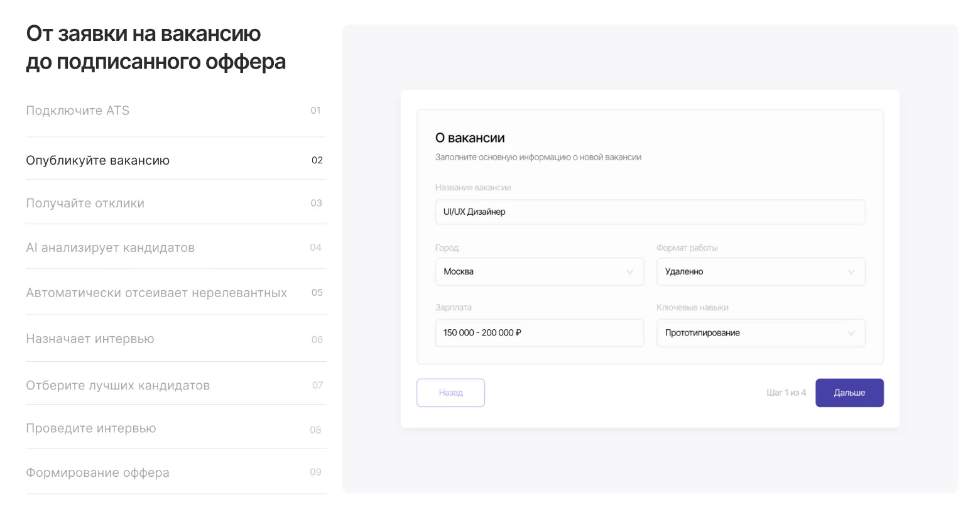Click the Зарплата field label
This screenshot has width=980, height=512.
tap(454, 308)
